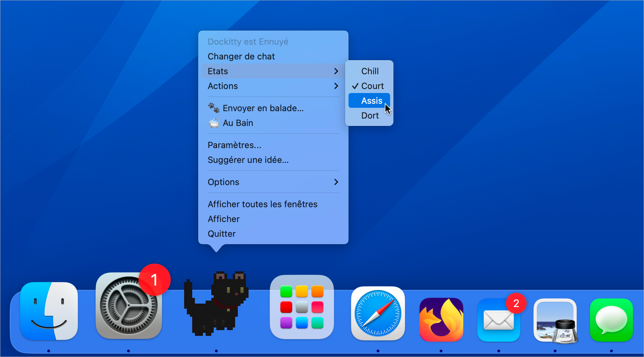
Task: Click Suggérer une idée...
Action: coord(273,160)
